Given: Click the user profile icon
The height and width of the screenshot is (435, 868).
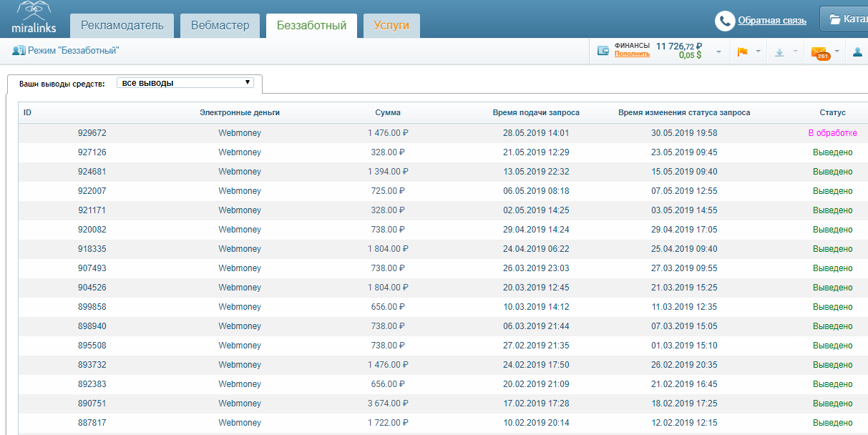Looking at the screenshot, I should click(857, 52).
